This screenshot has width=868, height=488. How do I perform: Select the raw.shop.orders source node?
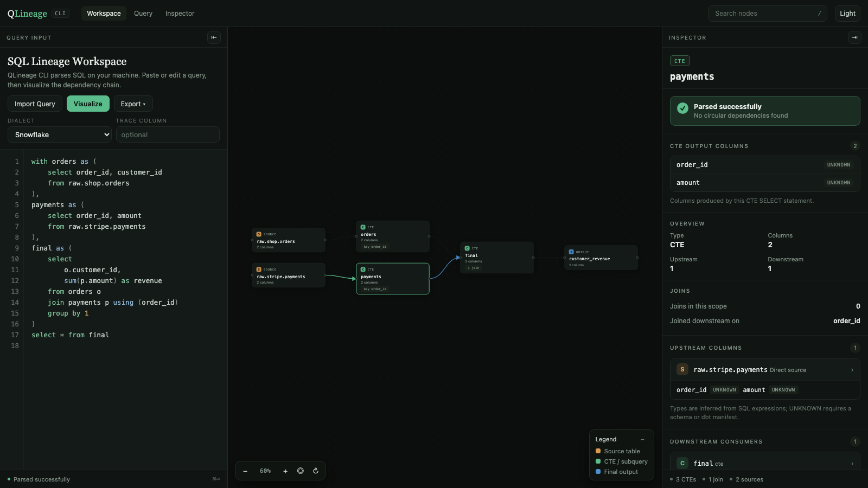click(x=289, y=240)
